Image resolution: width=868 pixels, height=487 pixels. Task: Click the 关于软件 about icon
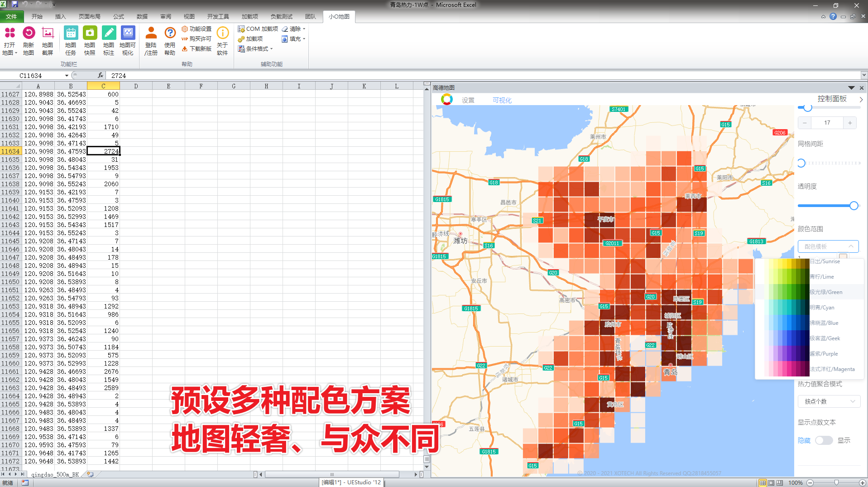(x=222, y=41)
